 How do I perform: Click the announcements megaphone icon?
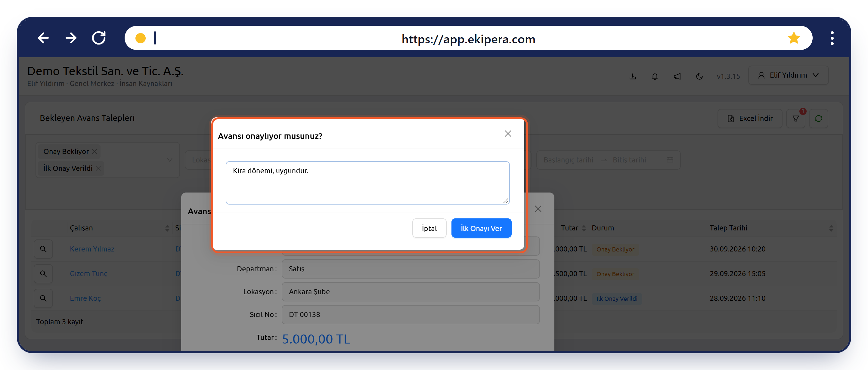tap(677, 76)
